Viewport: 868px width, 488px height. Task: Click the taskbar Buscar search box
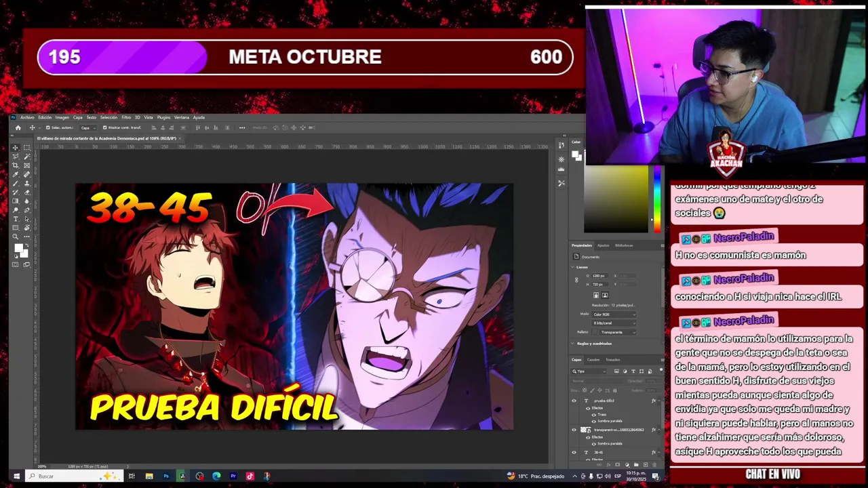pyautogui.click(x=73, y=476)
